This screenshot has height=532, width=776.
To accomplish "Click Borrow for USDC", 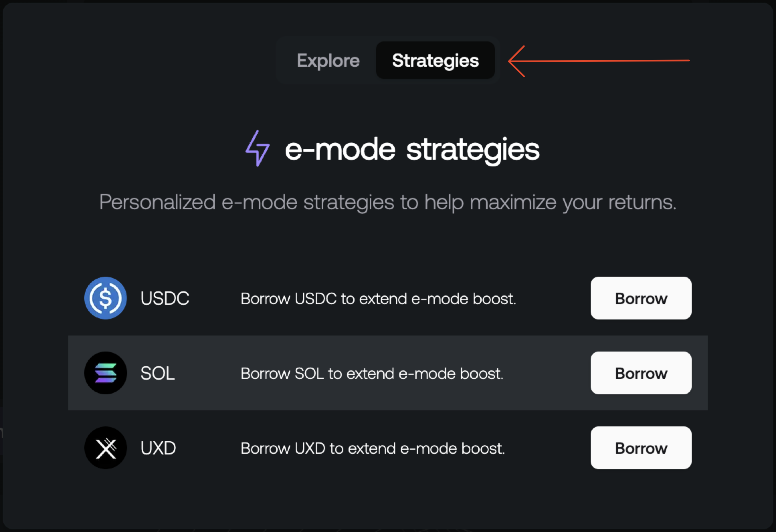I will point(641,298).
